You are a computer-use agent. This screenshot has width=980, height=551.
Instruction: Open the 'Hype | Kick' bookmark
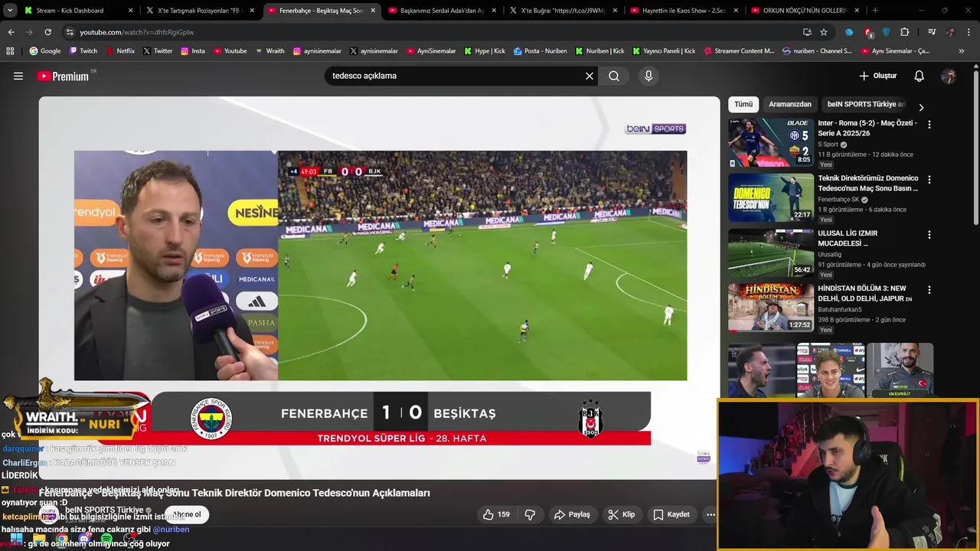[x=484, y=51]
